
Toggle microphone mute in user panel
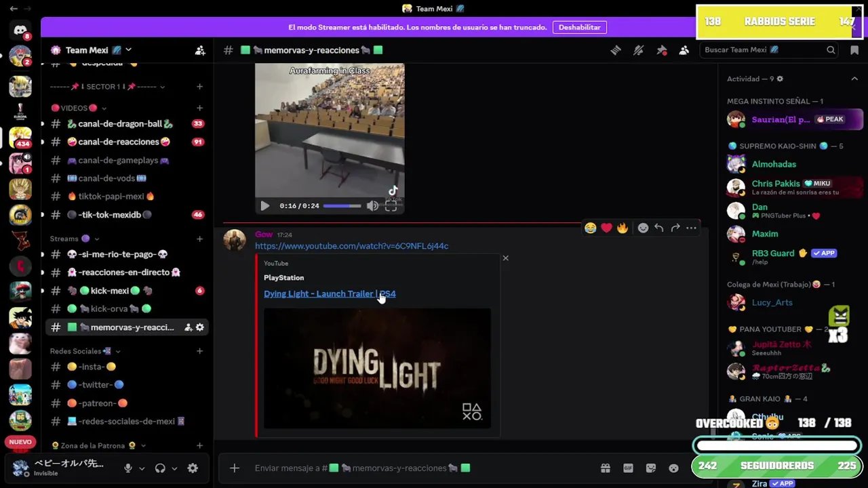127,468
